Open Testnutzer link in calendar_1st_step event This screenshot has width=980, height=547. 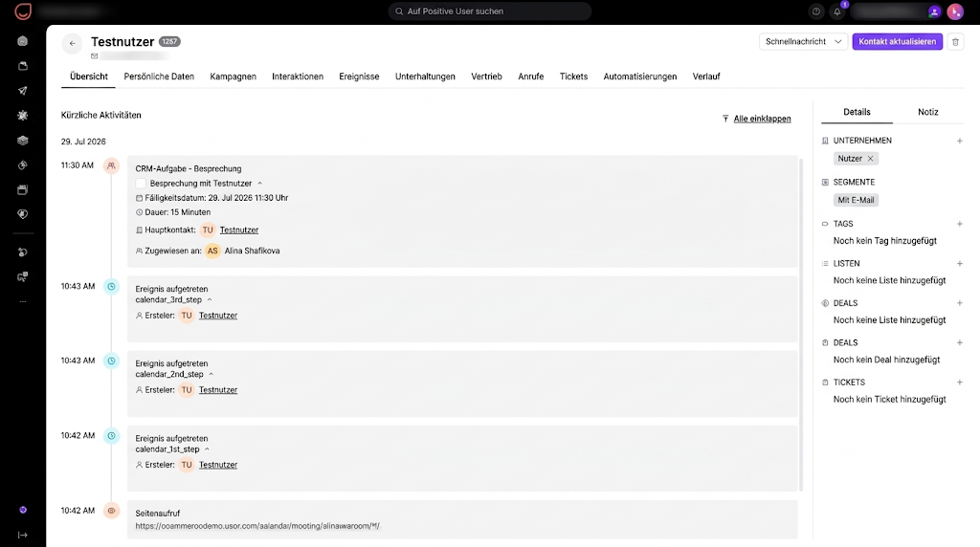coord(218,465)
